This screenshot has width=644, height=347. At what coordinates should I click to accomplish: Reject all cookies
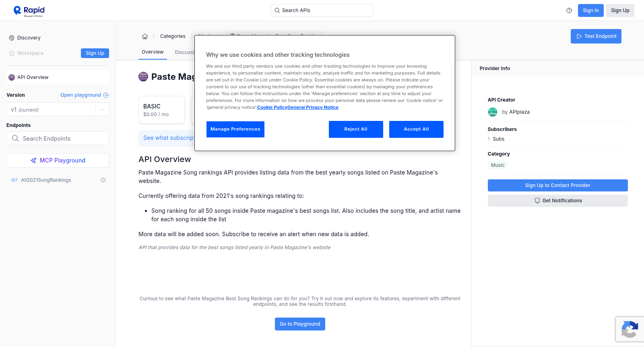click(356, 129)
